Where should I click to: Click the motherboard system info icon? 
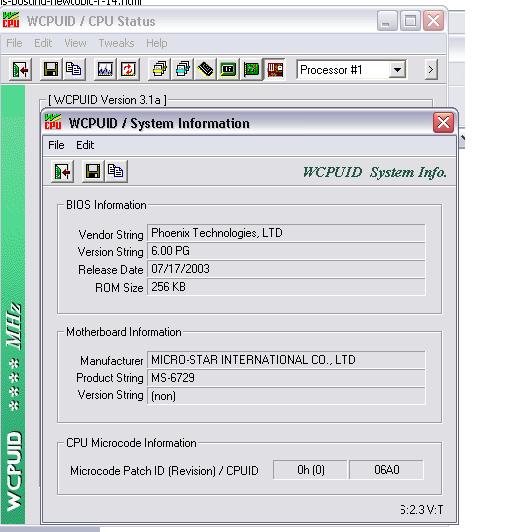275,70
